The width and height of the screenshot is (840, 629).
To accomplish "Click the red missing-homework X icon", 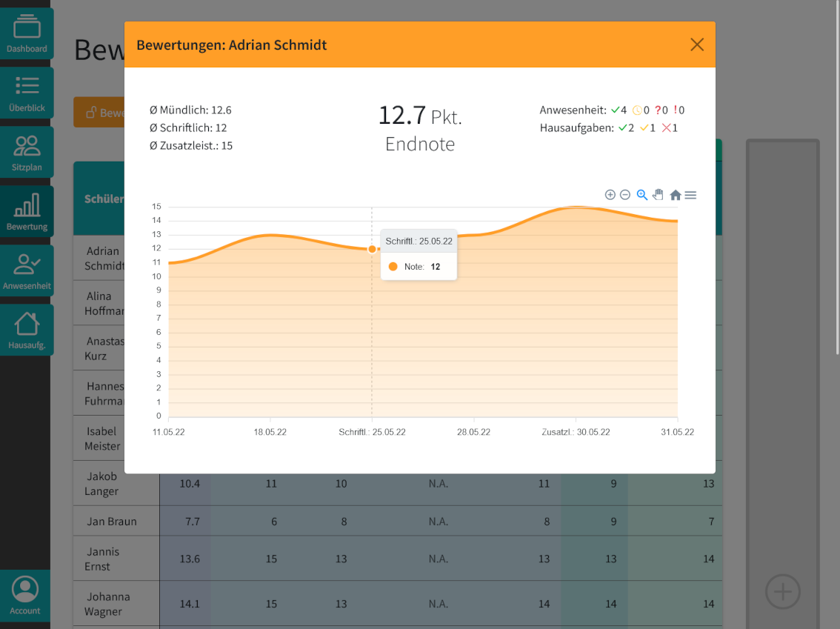I will (x=666, y=128).
